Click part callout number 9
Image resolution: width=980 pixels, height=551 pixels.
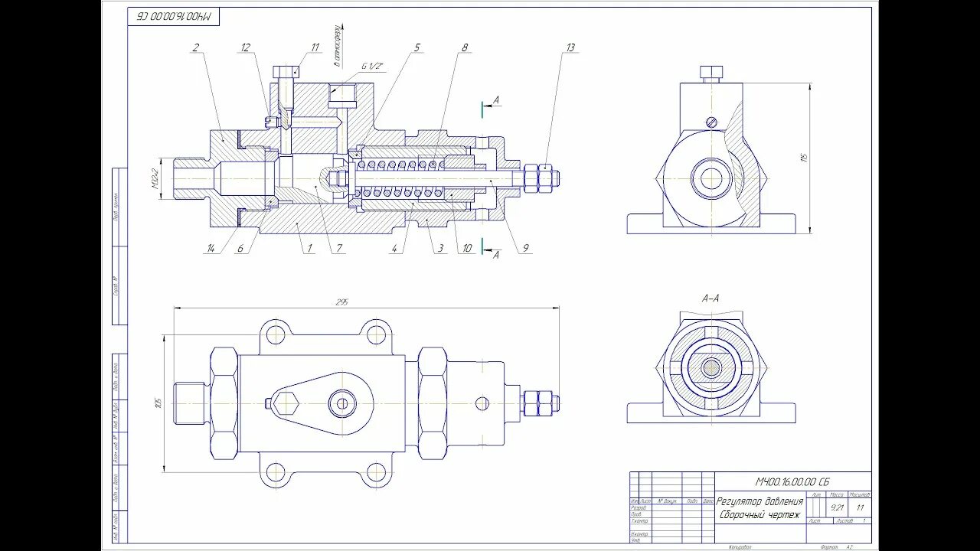(527, 248)
